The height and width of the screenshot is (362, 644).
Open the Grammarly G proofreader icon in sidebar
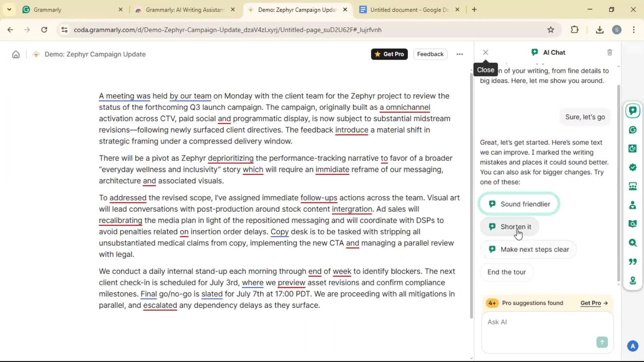click(633, 130)
